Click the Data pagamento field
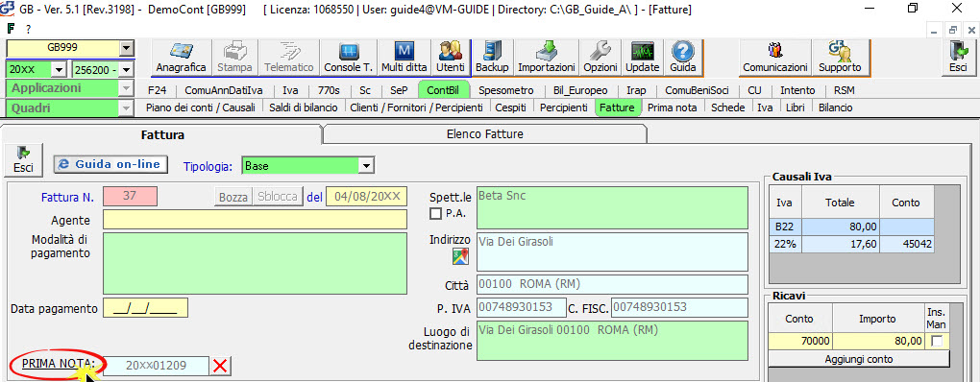980x382 pixels. click(x=145, y=308)
